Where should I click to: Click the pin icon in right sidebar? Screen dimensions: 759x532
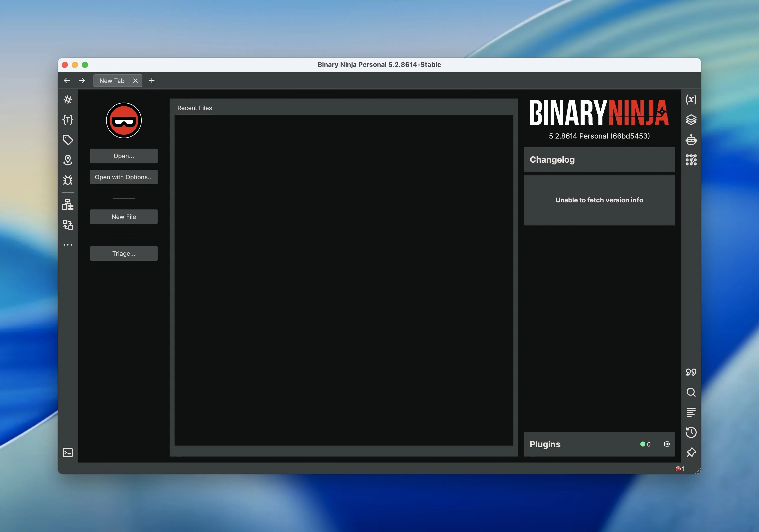[x=691, y=453]
